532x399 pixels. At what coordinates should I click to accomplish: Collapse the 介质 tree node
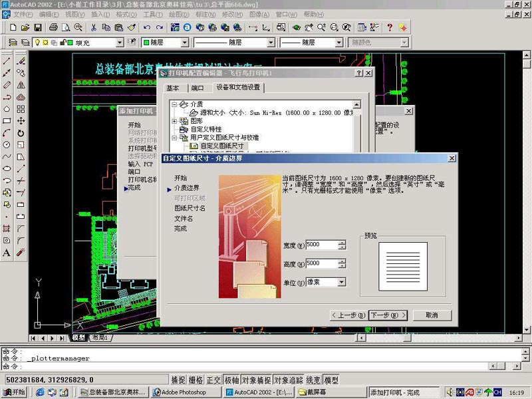point(174,104)
